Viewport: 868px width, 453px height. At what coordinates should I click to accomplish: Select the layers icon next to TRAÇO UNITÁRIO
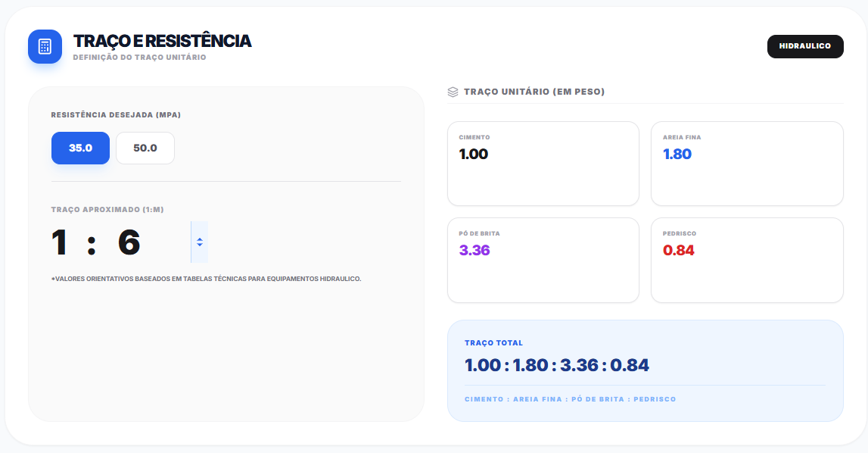point(452,90)
